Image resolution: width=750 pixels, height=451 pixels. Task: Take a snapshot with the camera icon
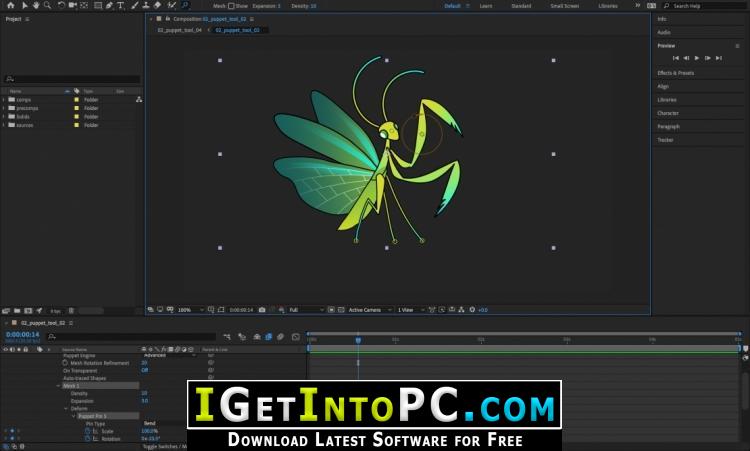pyautogui.click(x=261, y=310)
